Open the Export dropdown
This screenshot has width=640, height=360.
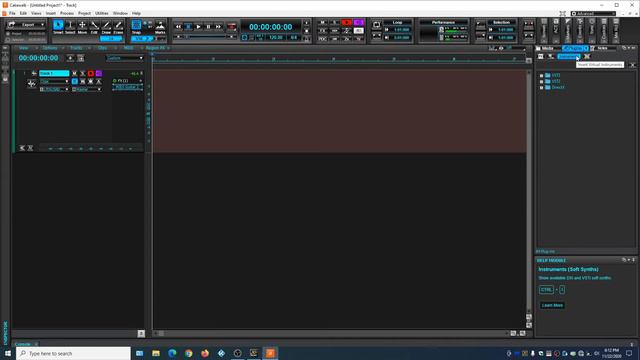[x=26, y=24]
